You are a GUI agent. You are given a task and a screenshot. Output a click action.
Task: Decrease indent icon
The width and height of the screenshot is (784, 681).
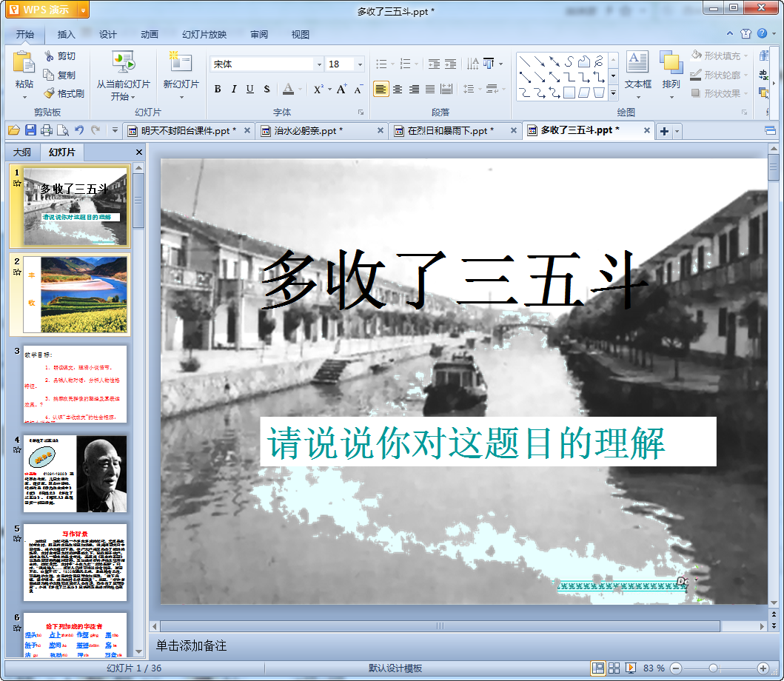click(x=434, y=64)
